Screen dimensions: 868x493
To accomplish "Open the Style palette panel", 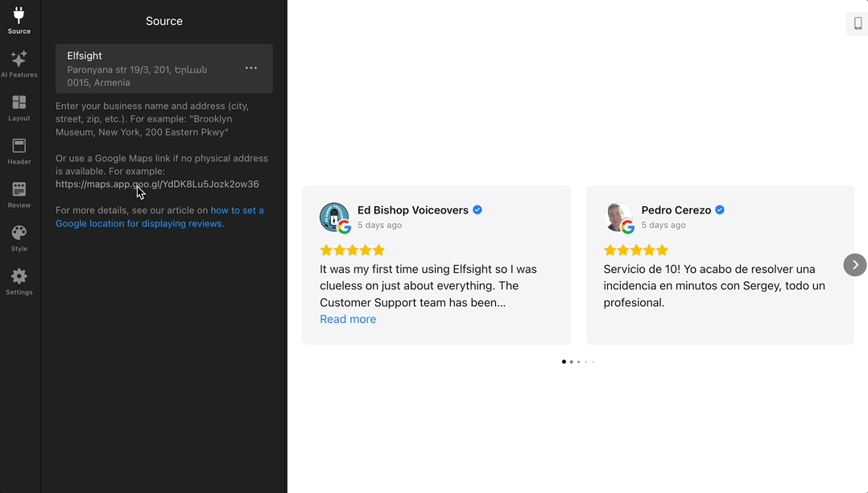I will 19,238.
